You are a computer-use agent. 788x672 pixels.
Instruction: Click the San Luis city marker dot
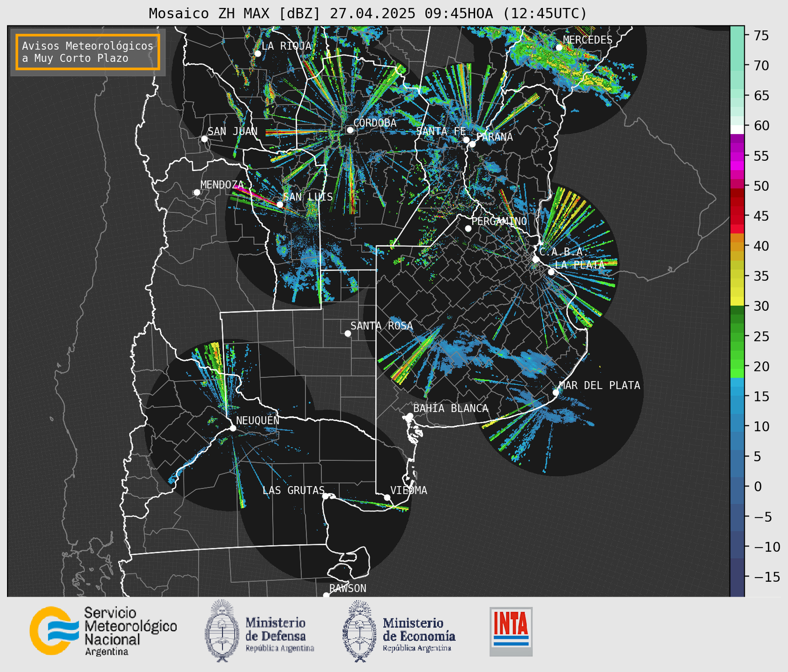tap(280, 205)
